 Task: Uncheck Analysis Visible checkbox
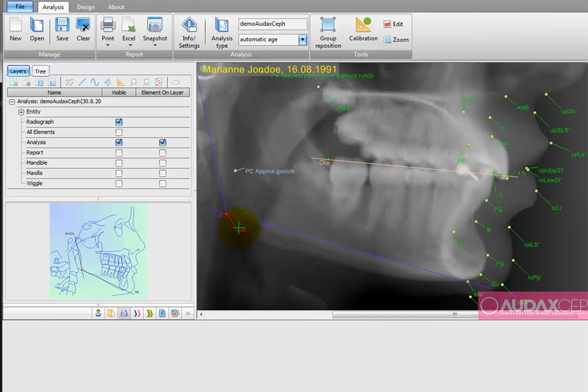(119, 142)
